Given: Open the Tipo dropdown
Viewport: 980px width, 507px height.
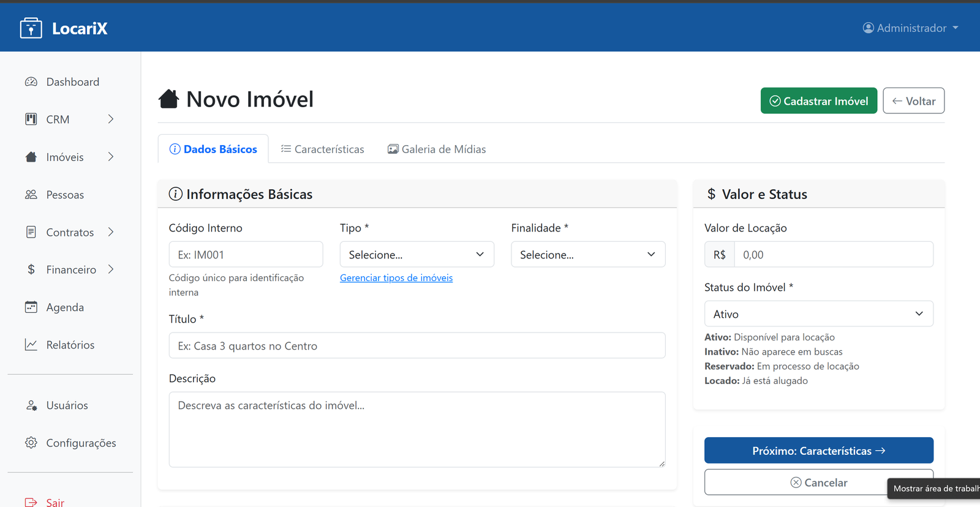Looking at the screenshot, I should coord(417,255).
